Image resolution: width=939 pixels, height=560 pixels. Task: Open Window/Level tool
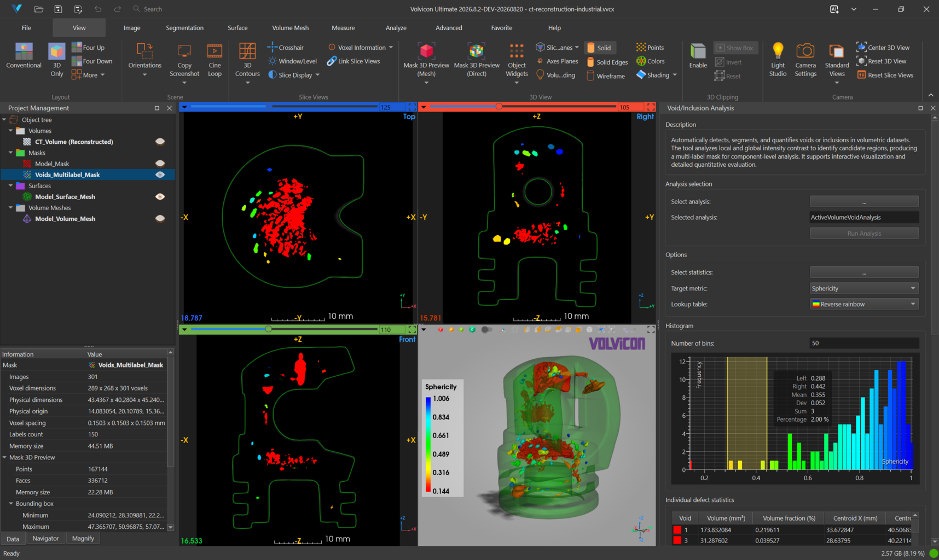click(x=292, y=61)
